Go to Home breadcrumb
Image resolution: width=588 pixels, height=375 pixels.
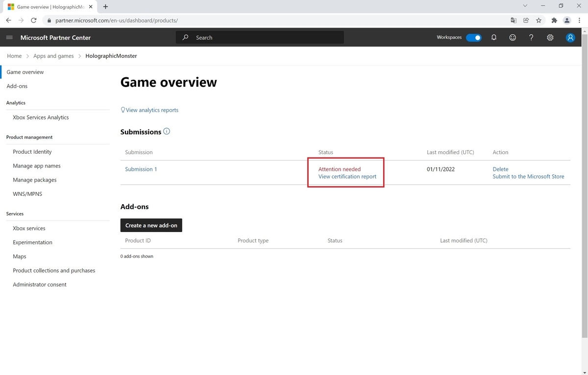14,56
